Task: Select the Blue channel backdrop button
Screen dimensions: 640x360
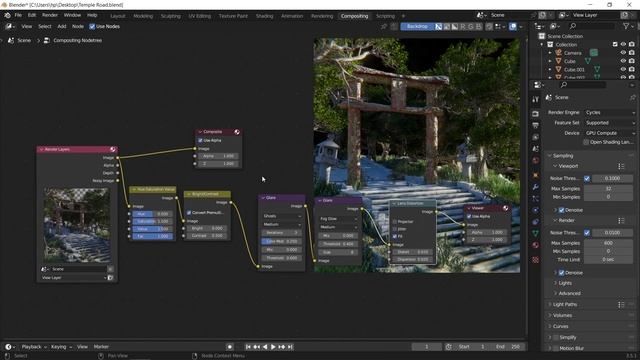Action: click(479, 27)
